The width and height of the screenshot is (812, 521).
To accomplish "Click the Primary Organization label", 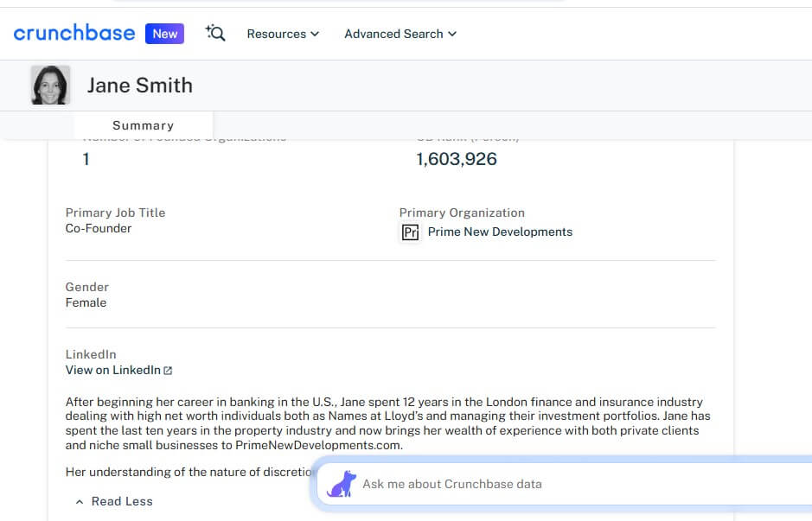I will pos(462,213).
